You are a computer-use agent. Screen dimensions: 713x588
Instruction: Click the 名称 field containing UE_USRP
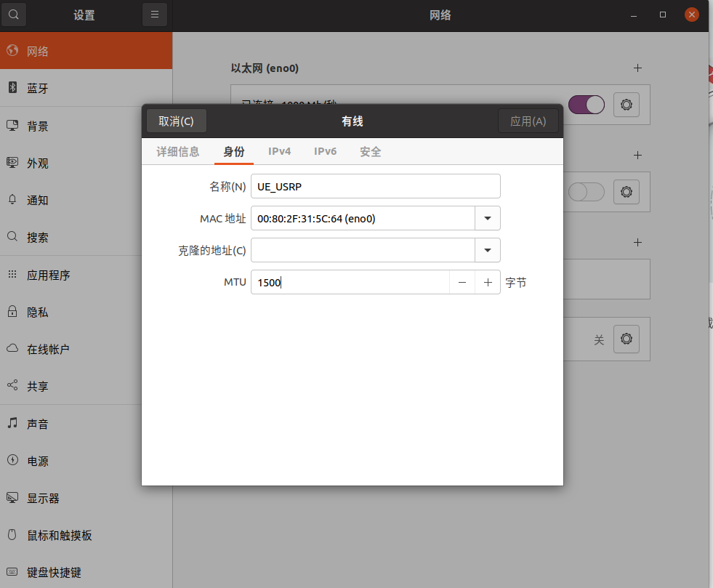pyautogui.click(x=376, y=187)
